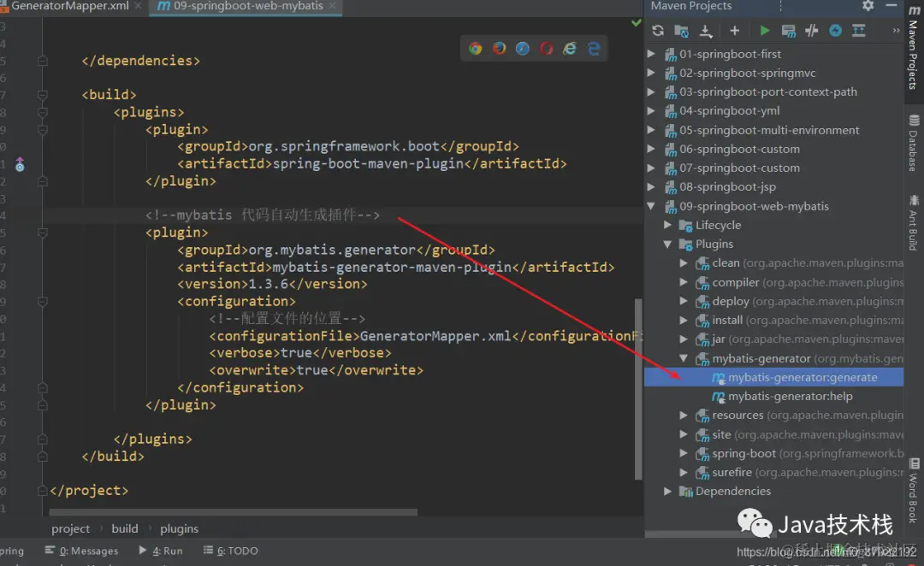Add Maven Projects plus icon

point(734,31)
